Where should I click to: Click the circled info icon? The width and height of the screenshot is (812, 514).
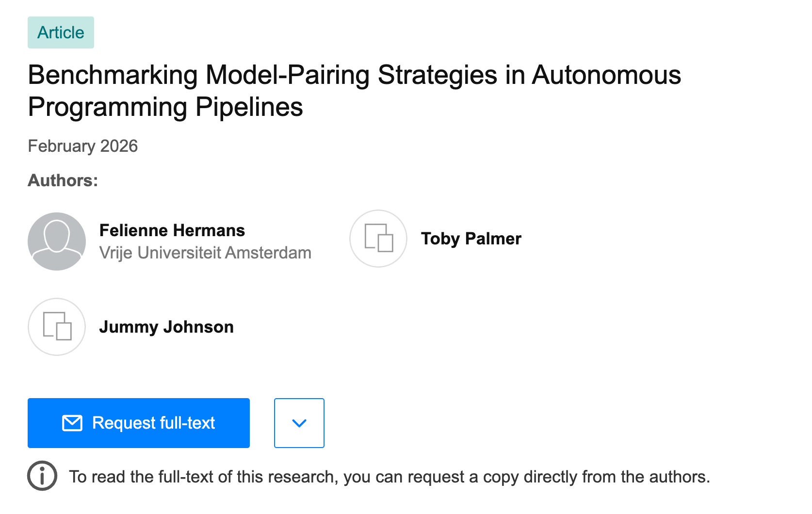coord(42,476)
